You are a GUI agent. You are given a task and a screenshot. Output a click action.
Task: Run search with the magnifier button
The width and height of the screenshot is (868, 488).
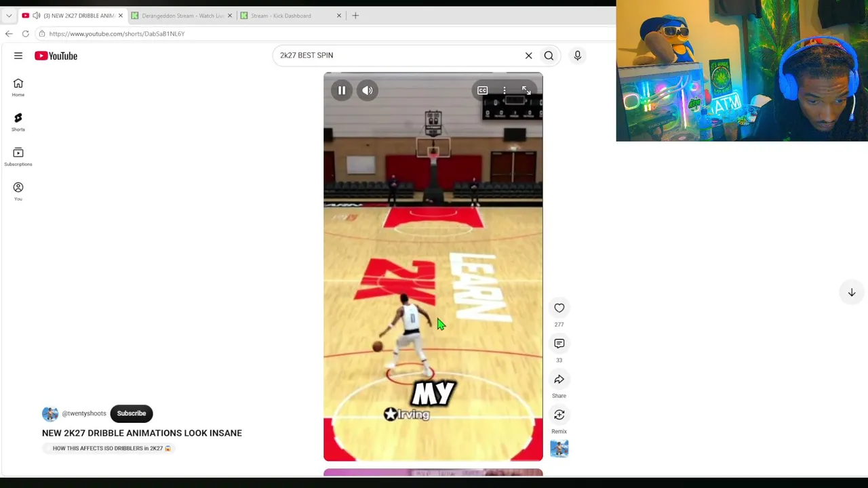(x=549, y=56)
